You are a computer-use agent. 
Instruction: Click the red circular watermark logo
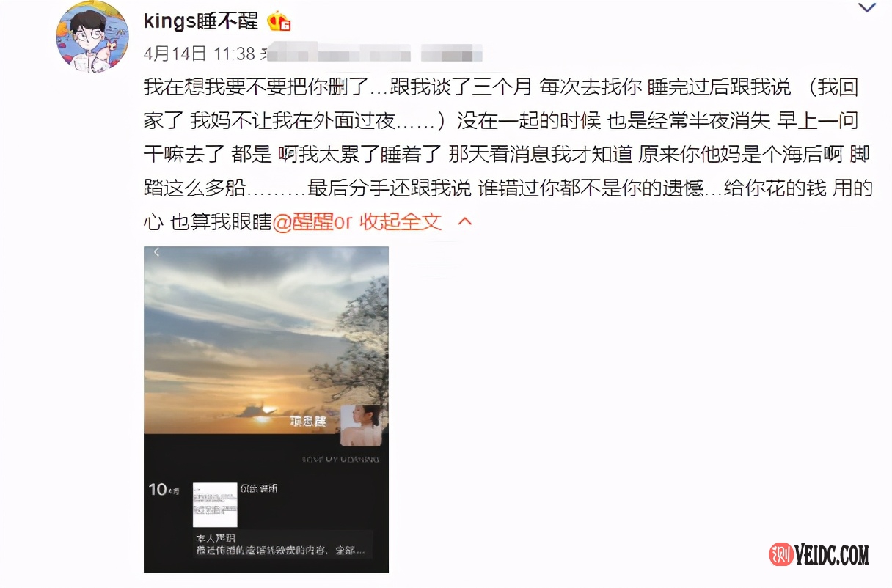point(779,555)
